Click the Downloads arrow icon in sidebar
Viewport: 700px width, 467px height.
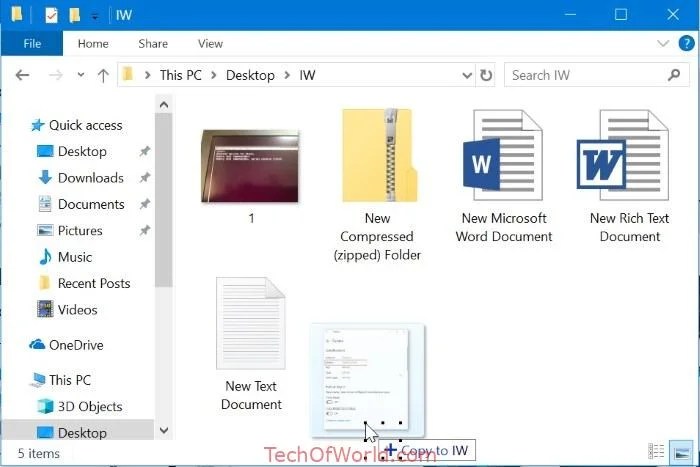click(45, 177)
